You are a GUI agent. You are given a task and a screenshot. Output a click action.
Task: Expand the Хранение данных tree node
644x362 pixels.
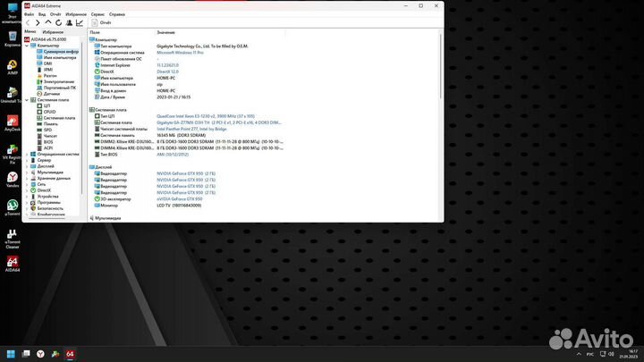[x=32, y=178]
